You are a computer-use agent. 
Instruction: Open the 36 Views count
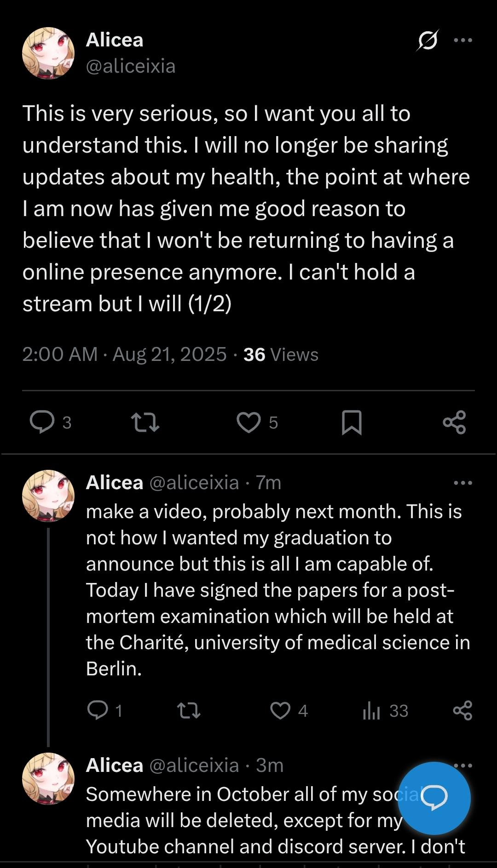(281, 354)
